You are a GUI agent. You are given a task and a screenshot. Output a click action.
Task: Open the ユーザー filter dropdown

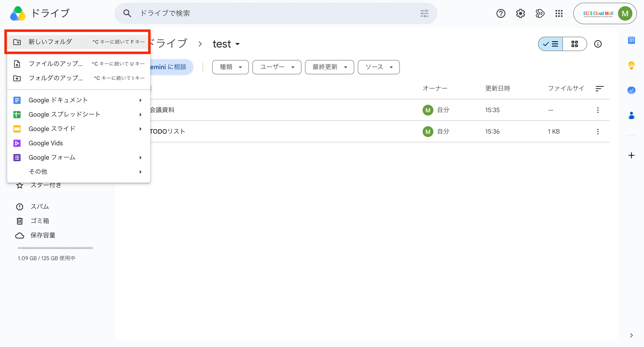(277, 67)
